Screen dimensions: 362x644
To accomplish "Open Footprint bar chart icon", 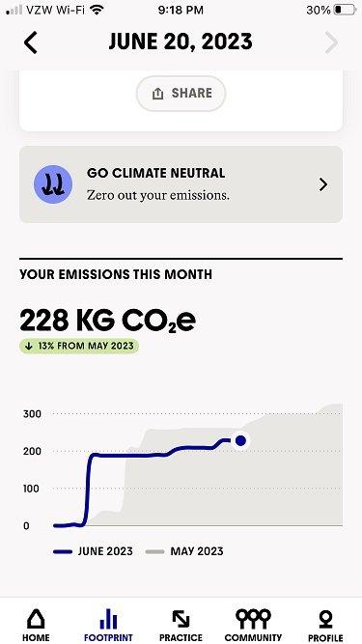I will (108, 619).
